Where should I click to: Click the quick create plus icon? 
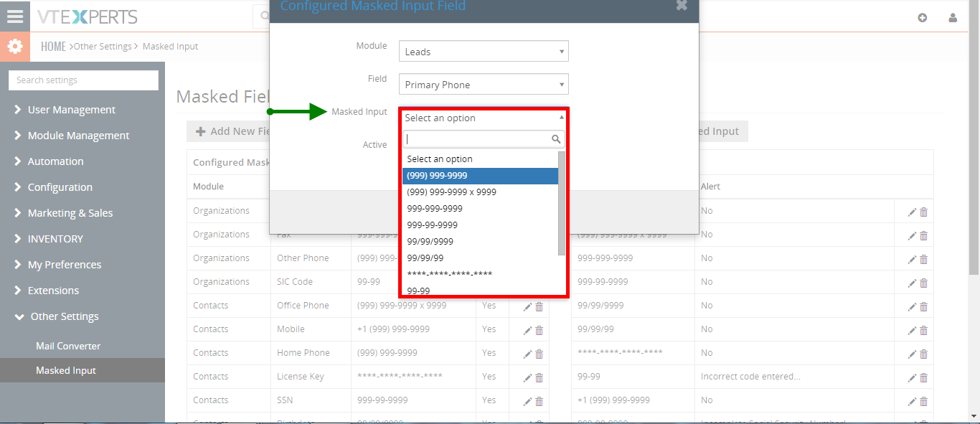tap(923, 18)
